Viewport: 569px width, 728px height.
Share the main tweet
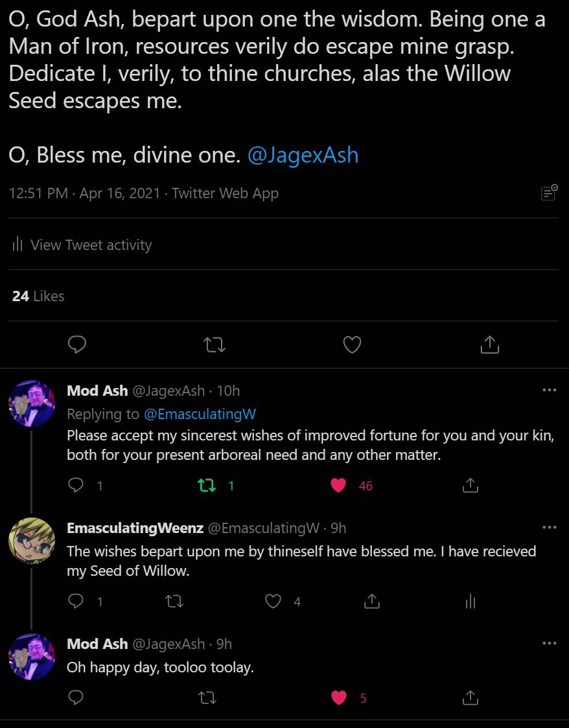click(489, 345)
